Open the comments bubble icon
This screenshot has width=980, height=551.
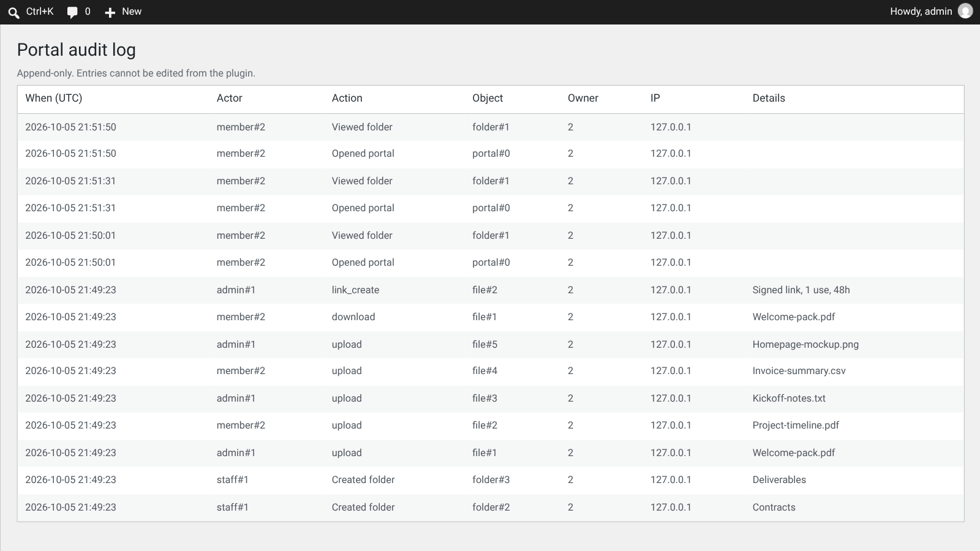[72, 12]
